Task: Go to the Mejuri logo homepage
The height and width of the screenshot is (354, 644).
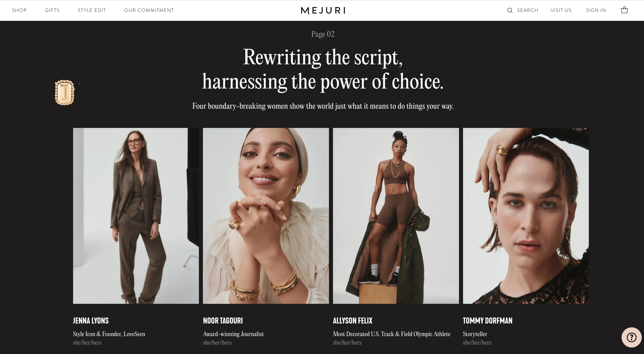Action: 323,11
